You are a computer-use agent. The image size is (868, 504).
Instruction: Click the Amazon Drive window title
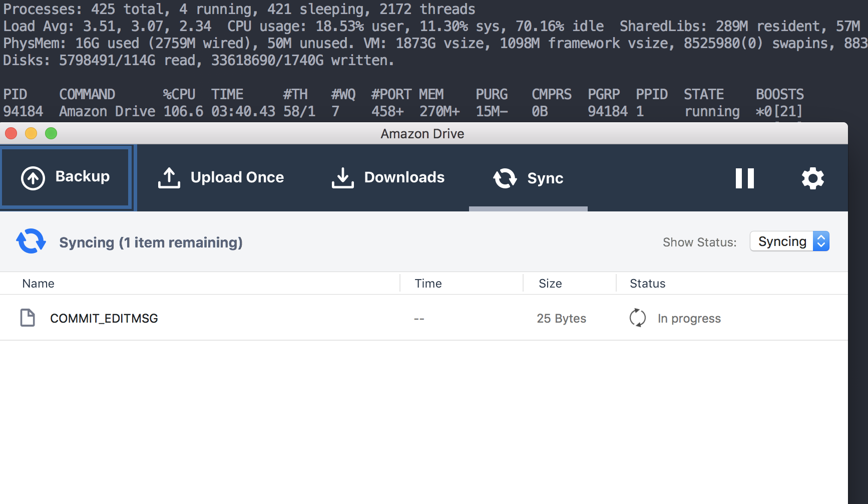[422, 134]
